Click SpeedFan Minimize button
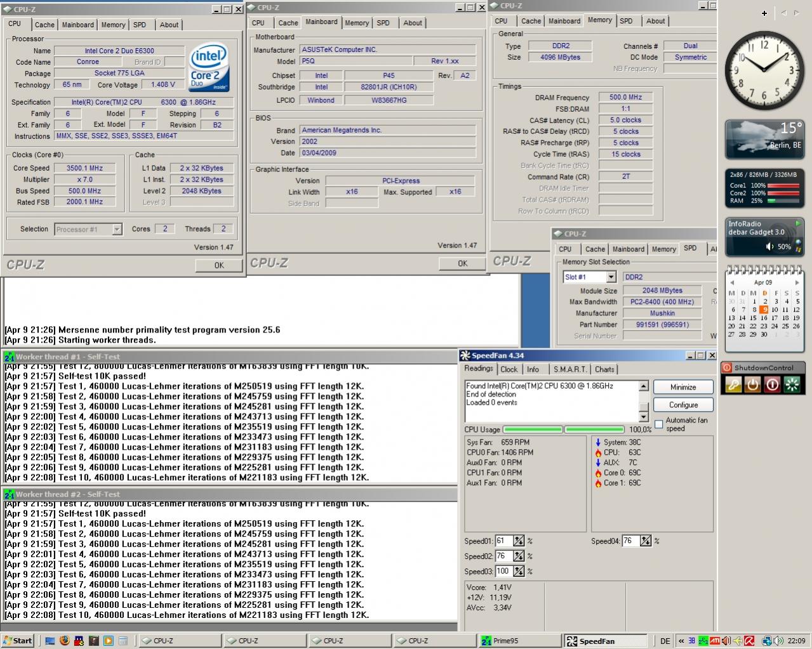Viewport: 812px width, 649px height. tap(683, 387)
